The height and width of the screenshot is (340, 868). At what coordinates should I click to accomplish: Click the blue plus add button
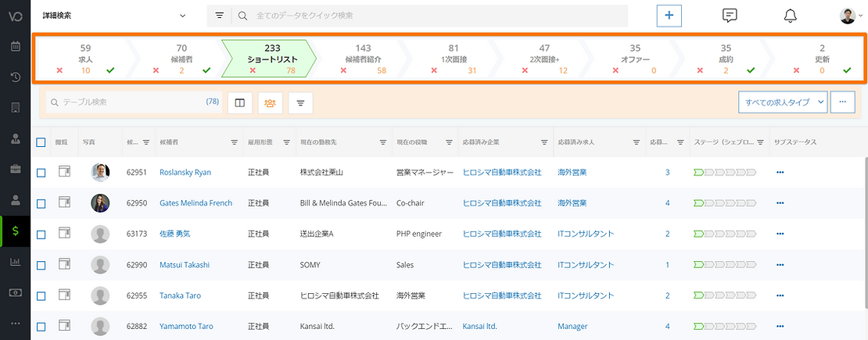click(x=669, y=16)
